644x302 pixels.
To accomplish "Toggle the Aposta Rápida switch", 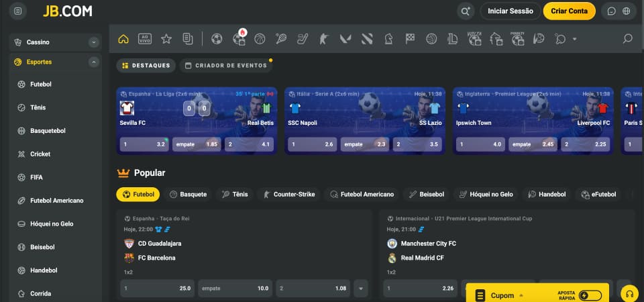I will click(590, 295).
